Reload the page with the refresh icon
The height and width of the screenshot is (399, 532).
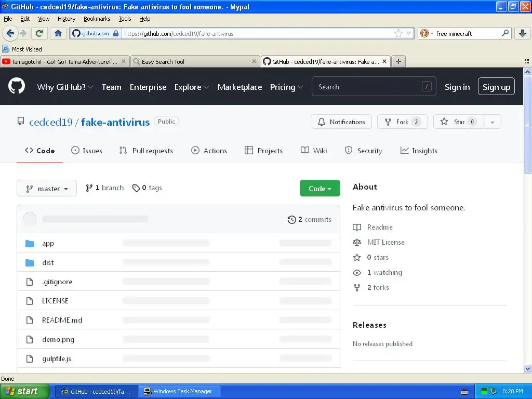(x=39, y=33)
